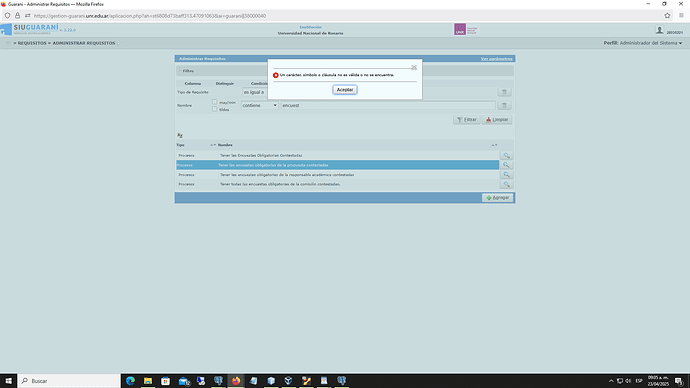Viewport: 690px width, 388px height.
Task: Click the user profile icon at top
Action: pos(659,30)
